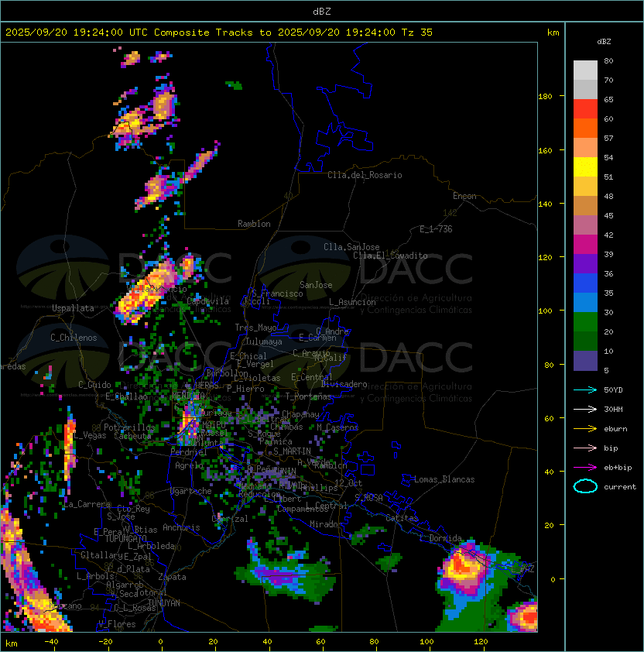Click the 'S_MARTIN' place label

pyautogui.click(x=292, y=451)
